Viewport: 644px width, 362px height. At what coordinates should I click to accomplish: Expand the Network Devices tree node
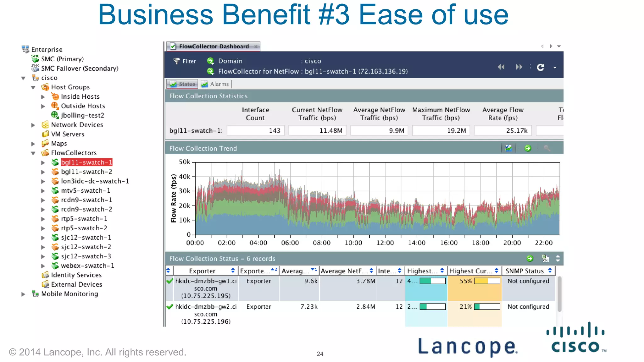[33, 125]
